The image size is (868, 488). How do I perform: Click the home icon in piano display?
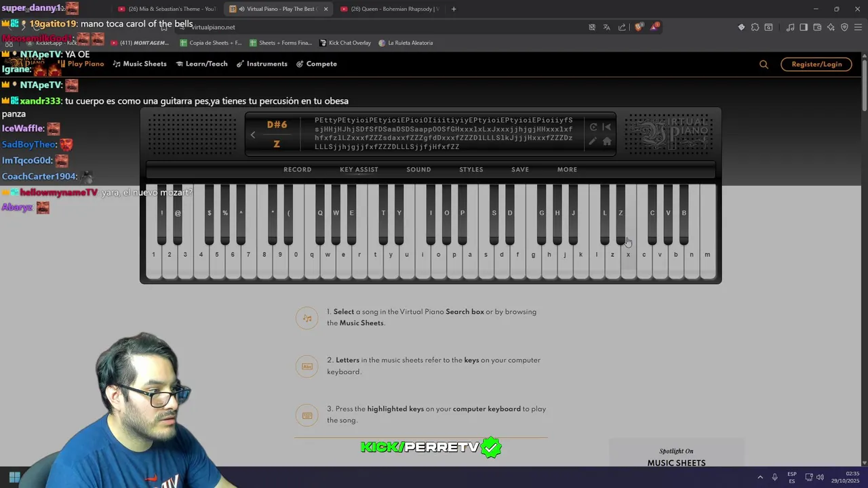pyautogui.click(x=607, y=141)
